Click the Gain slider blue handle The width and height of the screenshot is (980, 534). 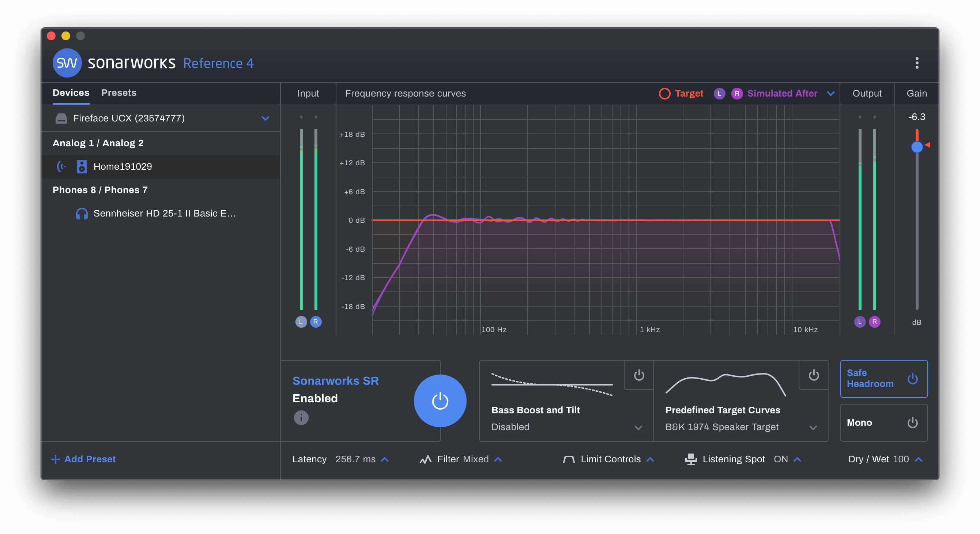click(x=917, y=147)
